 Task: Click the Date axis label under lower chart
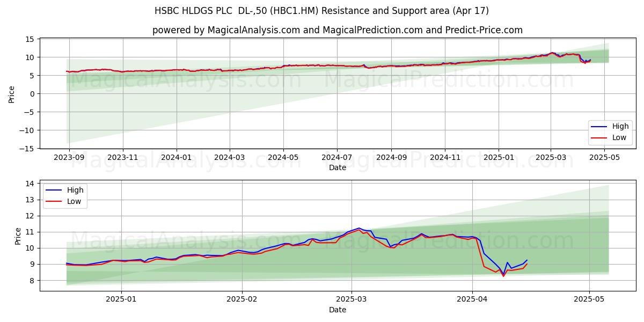click(x=338, y=310)
